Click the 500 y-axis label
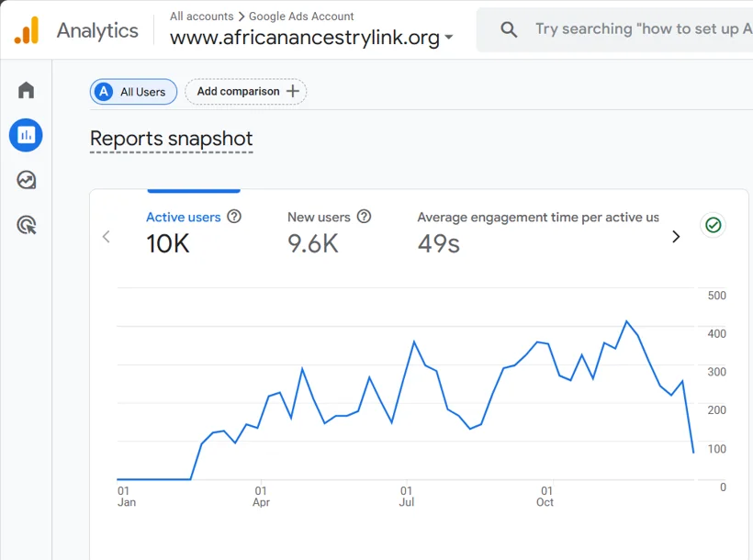753x560 pixels. click(x=717, y=296)
